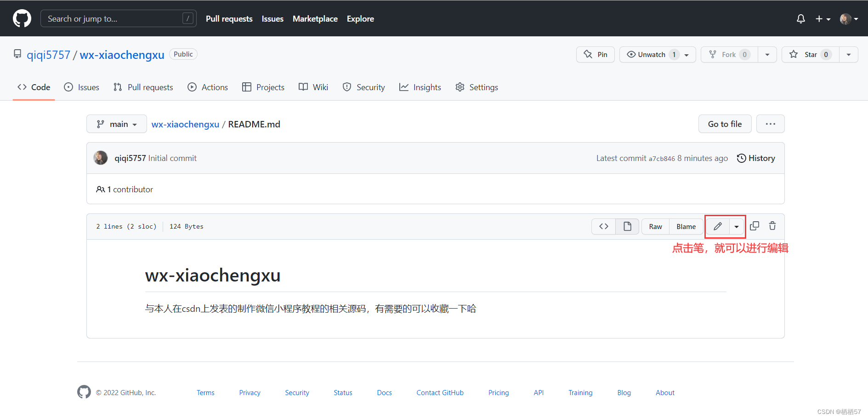The image size is (868, 419).
Task: Open Marketplace in top navigation
Action: 315,19
